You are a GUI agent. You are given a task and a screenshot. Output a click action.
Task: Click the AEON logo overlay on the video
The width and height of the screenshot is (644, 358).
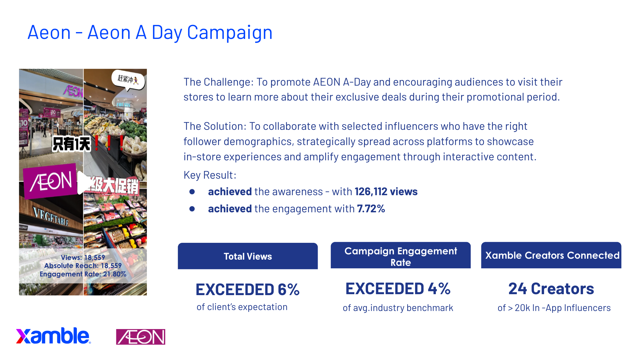click(50, 181)
